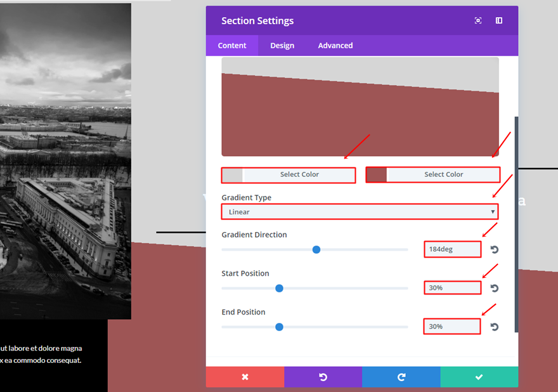Screen dimensions: 558x392
Task: Click the Start Position slider handle
Action: [x=279, y=289]
